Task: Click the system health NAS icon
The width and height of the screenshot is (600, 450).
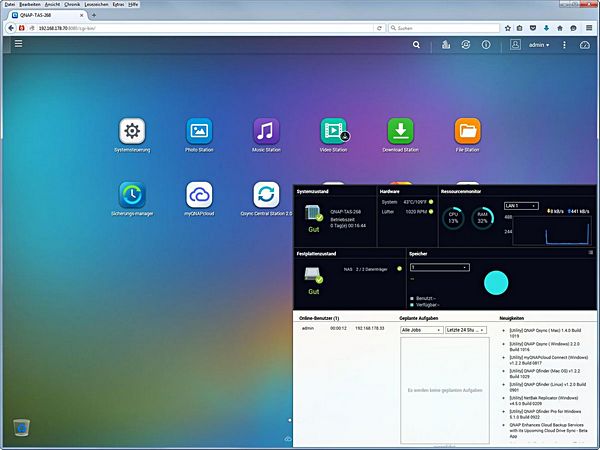Action: (314, 214)
